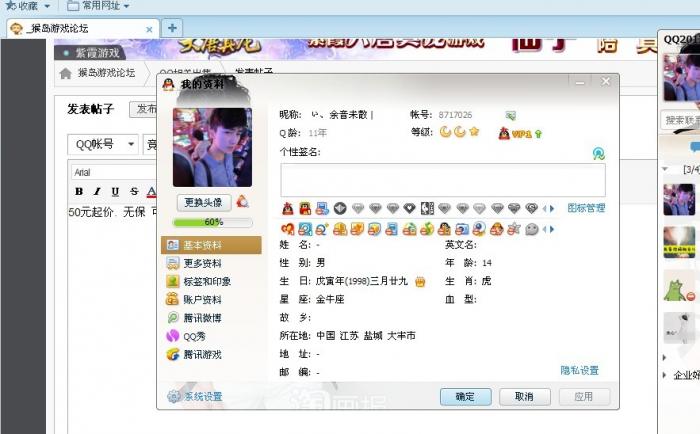Open the QQ帐号 category dropdown
Screen dimensions: 700x434
pos(103,144)
